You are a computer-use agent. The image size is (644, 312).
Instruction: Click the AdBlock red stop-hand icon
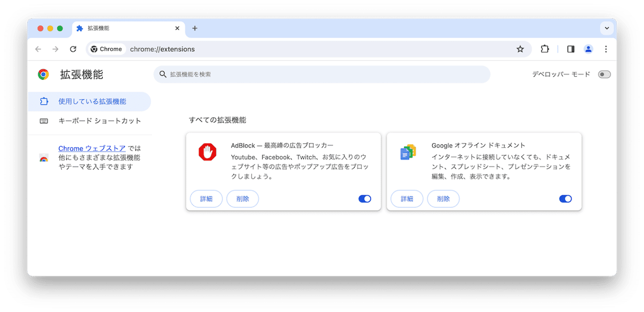208,152
